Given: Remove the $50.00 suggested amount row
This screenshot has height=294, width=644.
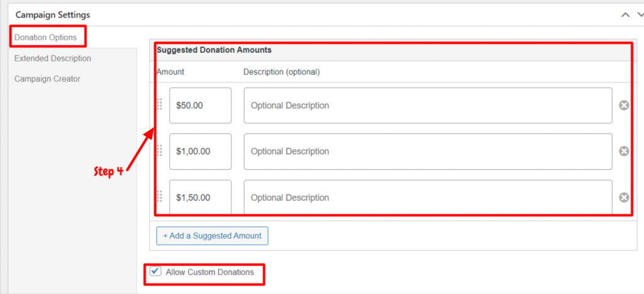Looking at the screenshot, I should (x=624, y=106).
